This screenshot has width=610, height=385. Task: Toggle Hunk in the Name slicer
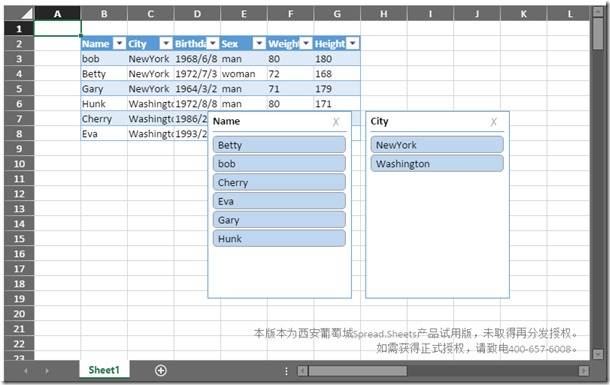click(279, 238)
